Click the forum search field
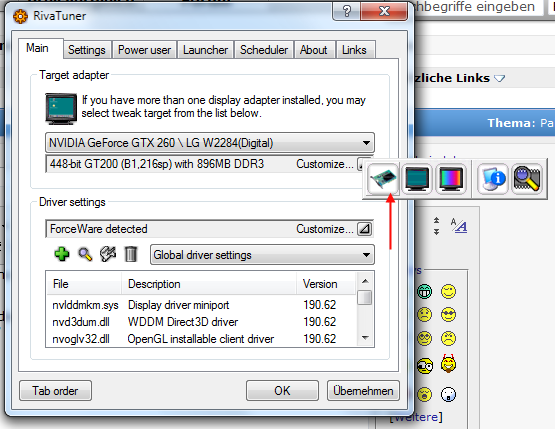The width and height of the screenshot is (555, 429). (x=478, y=7)
